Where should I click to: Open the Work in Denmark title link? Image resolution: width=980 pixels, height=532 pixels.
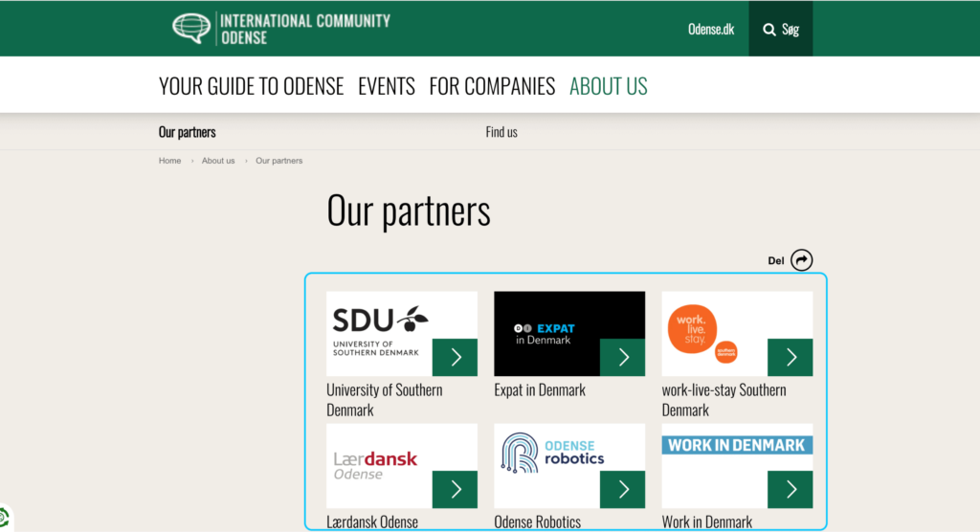707,521
